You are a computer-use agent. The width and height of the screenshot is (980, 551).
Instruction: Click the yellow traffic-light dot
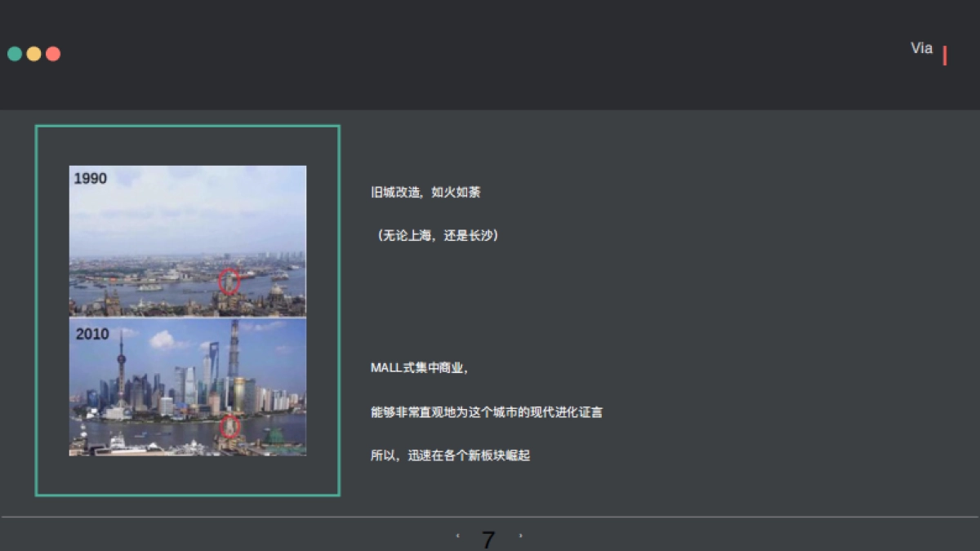point(33,53)
